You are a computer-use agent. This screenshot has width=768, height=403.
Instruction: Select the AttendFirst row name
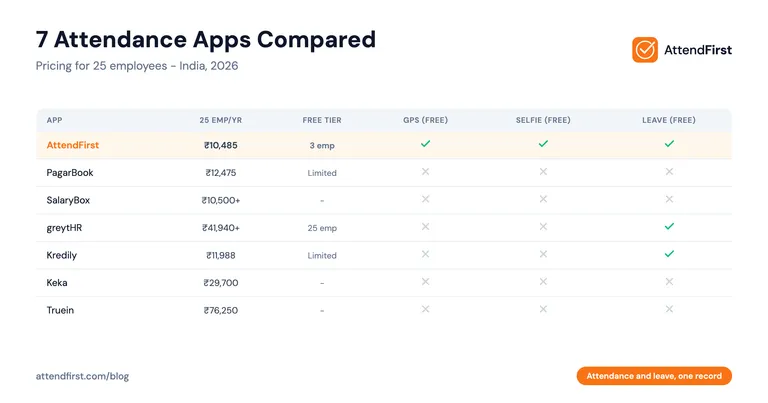click(72, 145)
